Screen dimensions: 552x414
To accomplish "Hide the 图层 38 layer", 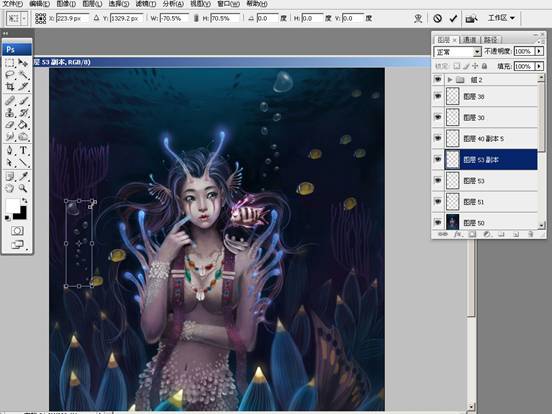I will pyautogui.click(x=438, y=96).
